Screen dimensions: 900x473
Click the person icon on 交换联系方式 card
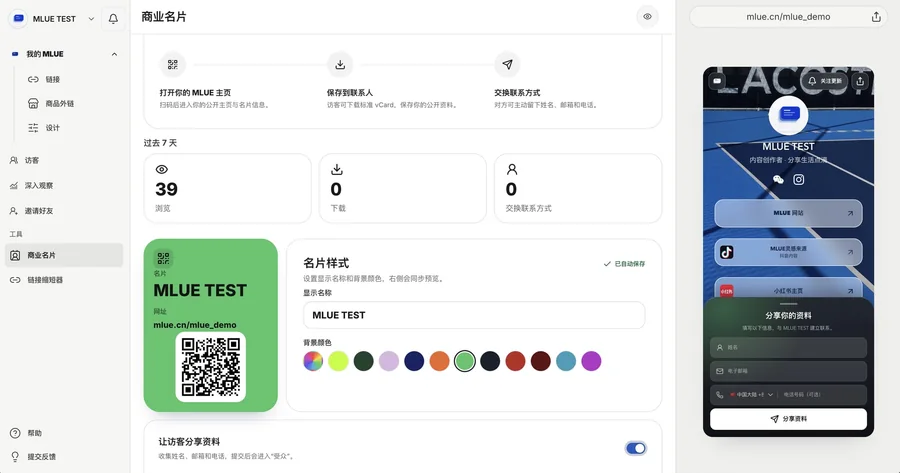(x=512, y=169)
